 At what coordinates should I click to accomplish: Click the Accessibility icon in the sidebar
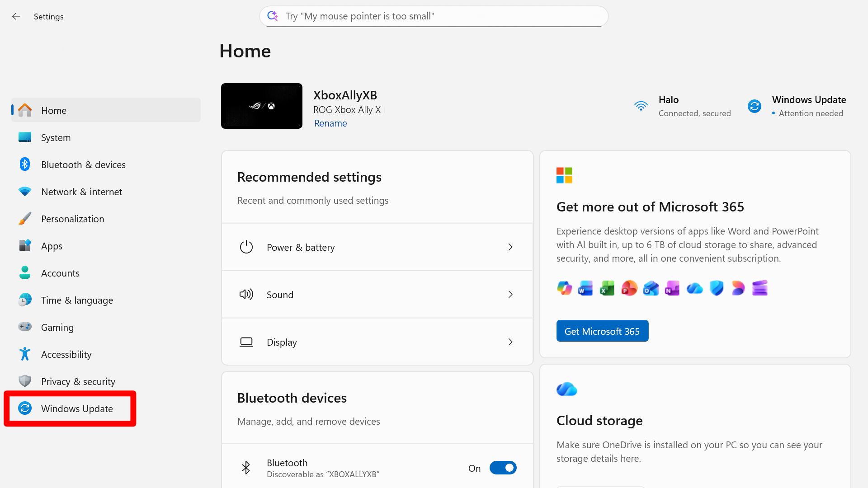tap(25, 354)
